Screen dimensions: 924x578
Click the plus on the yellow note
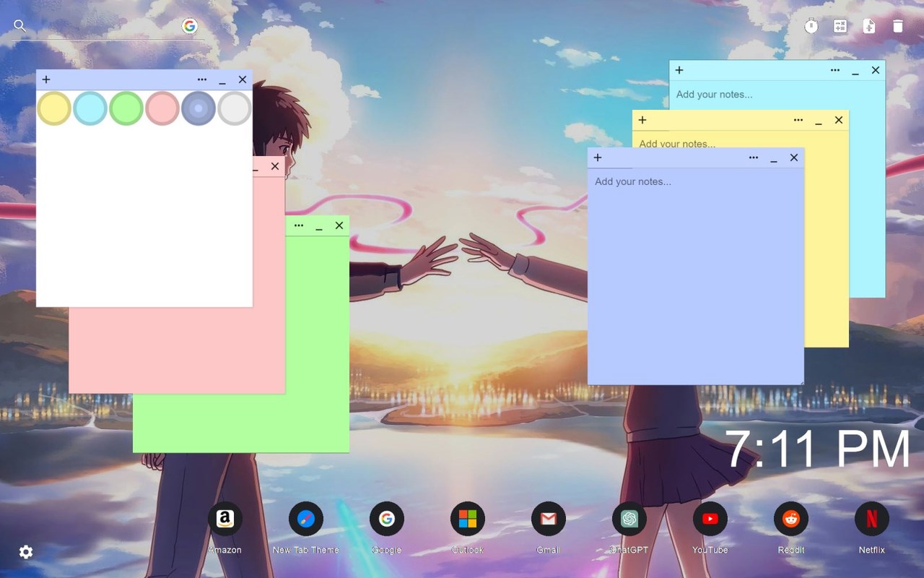[642, 120]
